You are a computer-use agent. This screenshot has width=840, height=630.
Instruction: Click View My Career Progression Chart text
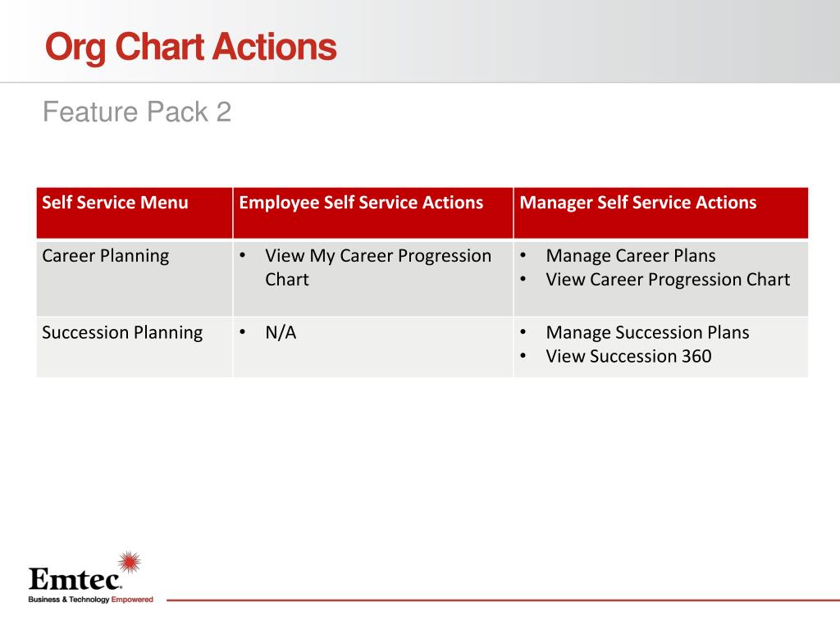click(x=378, y=267)
